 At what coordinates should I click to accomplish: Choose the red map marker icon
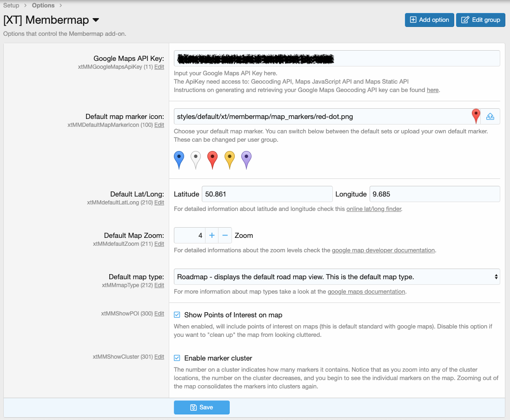click(x=212, y=159)
